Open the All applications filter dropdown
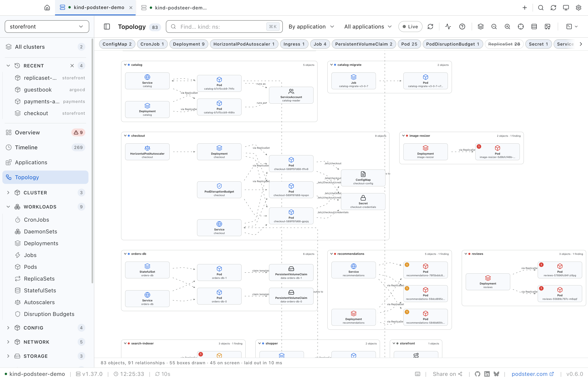Viewport: 588px width, 380px height. [x=368, y=27]
